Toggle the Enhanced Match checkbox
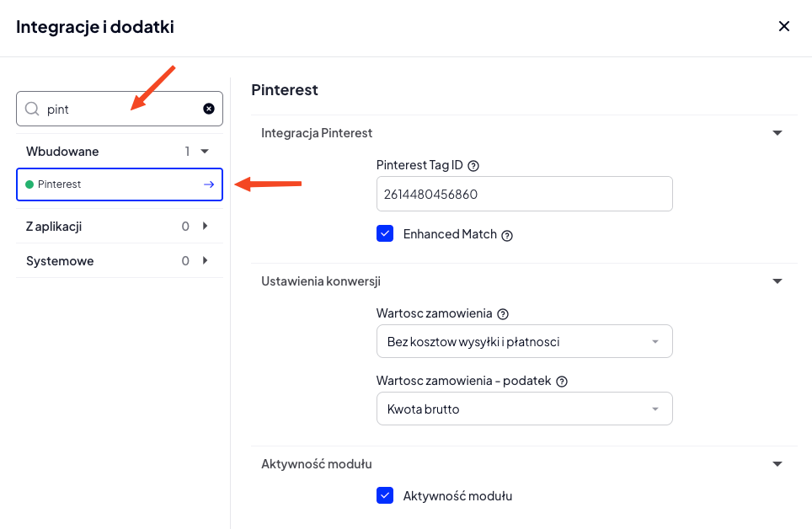Viewport: 812px width, 529px height. click(x=385, y=234)
